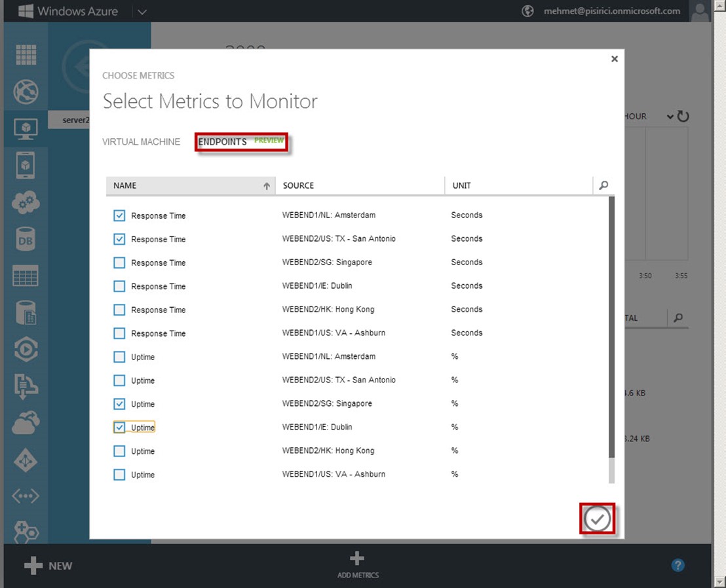Uncheck Response Time for WEBEND1/NL Amsterdam
Image resolution: width=726 pixels, height=588 pixels.
[x=119, y=215]
